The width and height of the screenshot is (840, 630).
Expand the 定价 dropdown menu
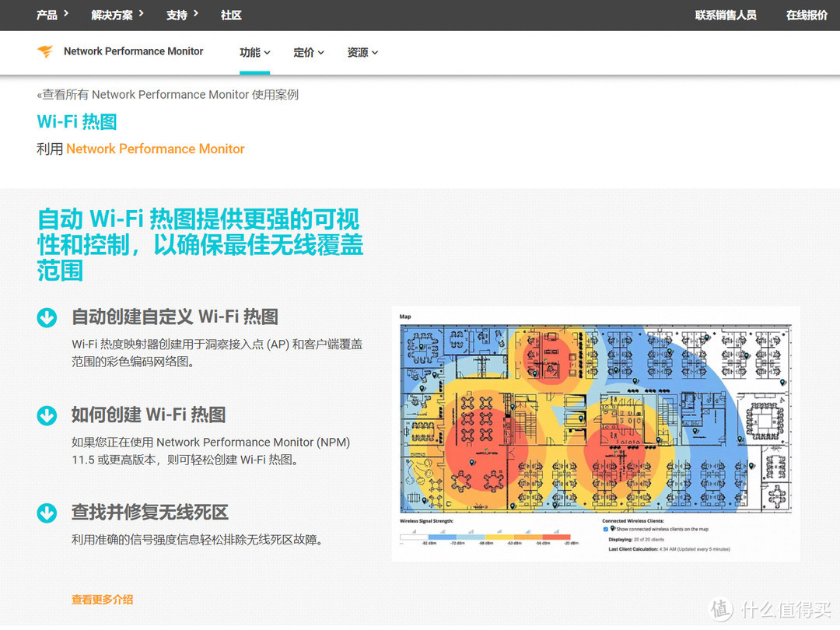[x=308, y=52]
